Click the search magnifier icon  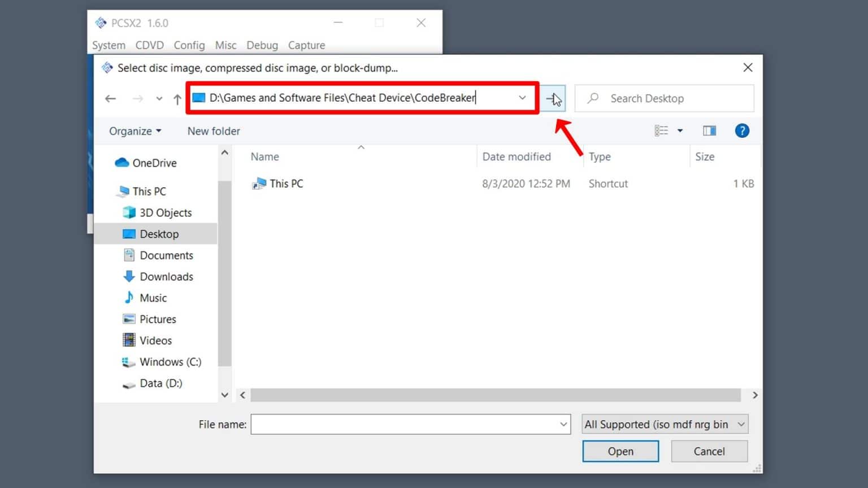tap(593, 98)
